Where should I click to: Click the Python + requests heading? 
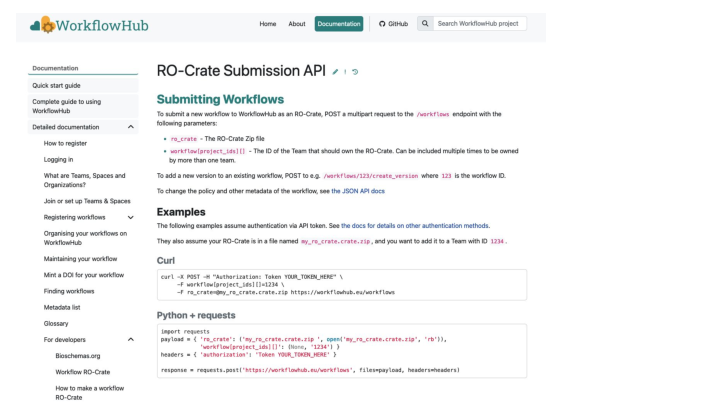click(x=196, y=315)
